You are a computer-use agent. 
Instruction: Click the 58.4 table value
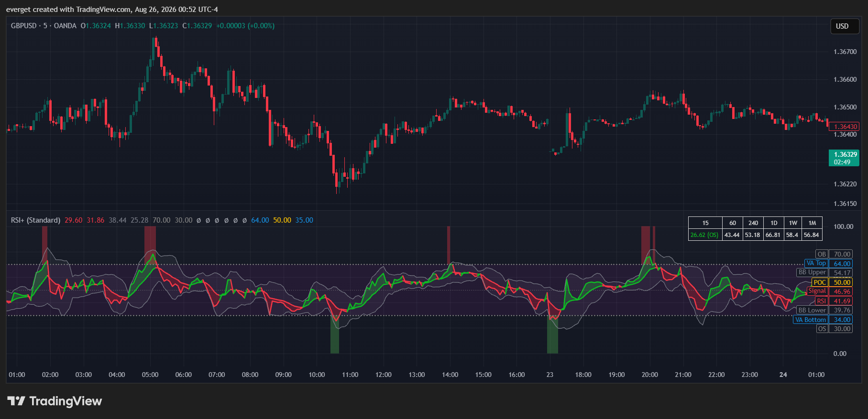pos(792,235)
